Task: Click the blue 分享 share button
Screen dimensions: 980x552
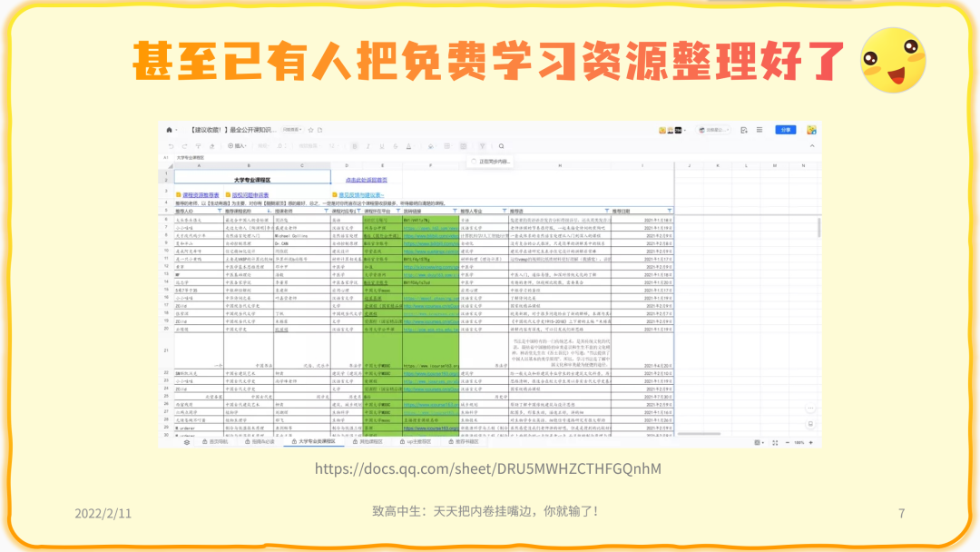Action: pyautogui.click(x=785, y=130)
